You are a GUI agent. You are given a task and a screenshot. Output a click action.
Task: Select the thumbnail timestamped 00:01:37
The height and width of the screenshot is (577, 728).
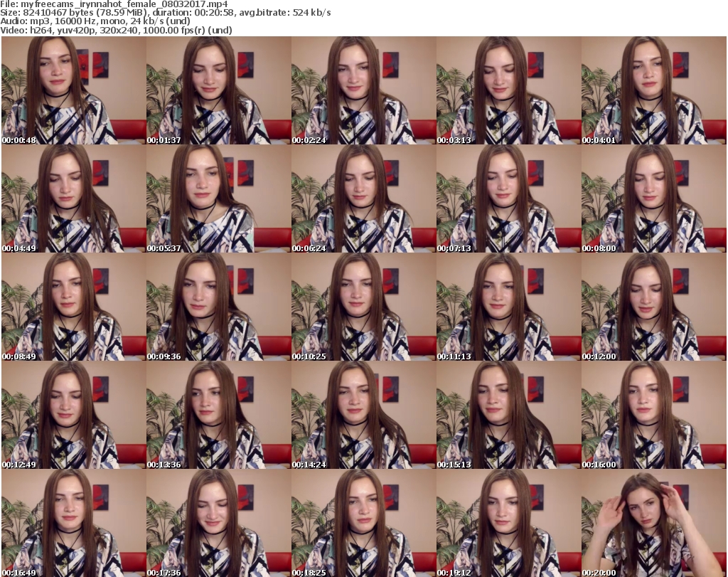[x=219, y=90]
